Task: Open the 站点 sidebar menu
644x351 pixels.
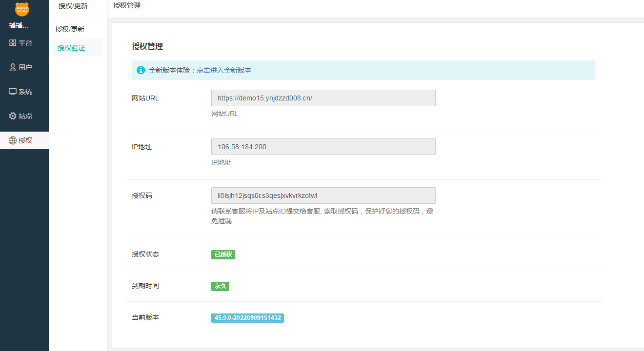Action: tap(24, 116)
